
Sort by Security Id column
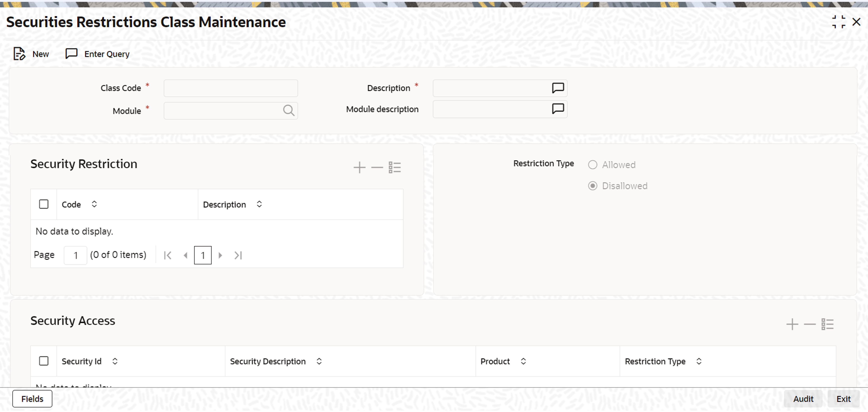115,361
